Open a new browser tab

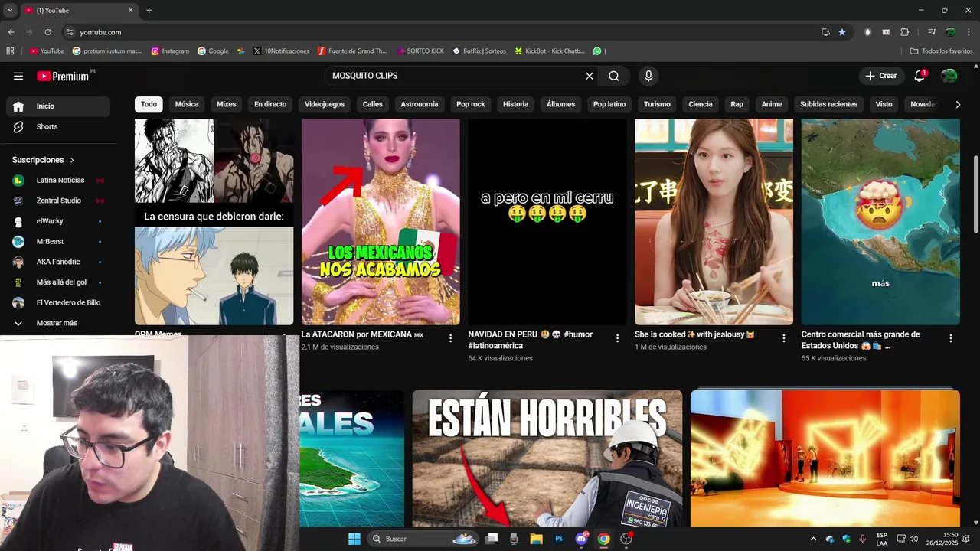coord(149,11)
